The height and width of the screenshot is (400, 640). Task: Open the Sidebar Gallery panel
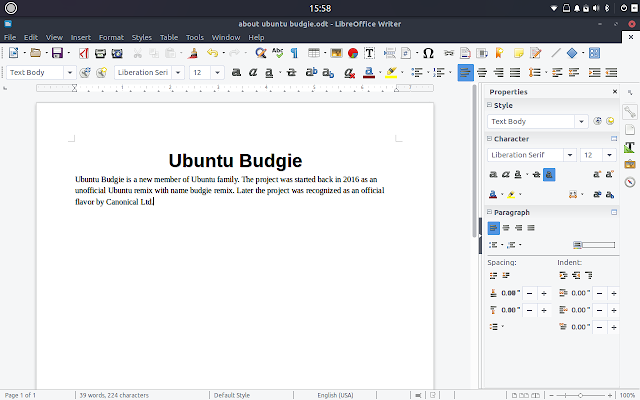[630, 164]
